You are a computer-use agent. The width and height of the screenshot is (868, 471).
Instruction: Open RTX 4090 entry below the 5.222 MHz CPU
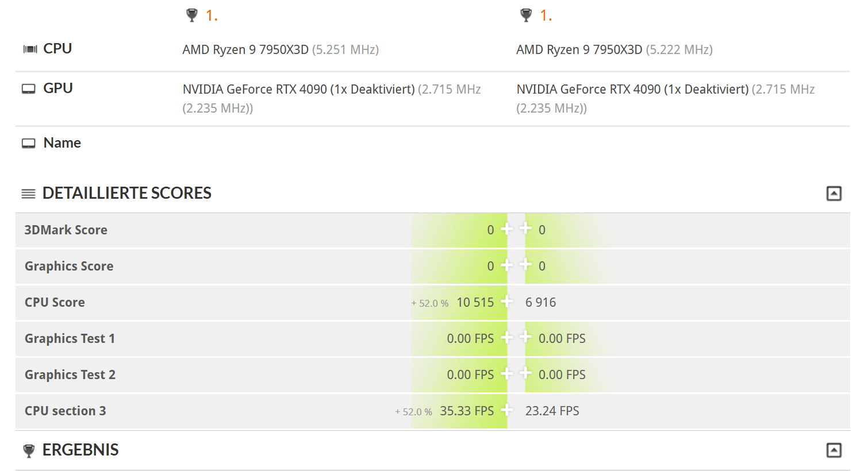coord(666,98)
